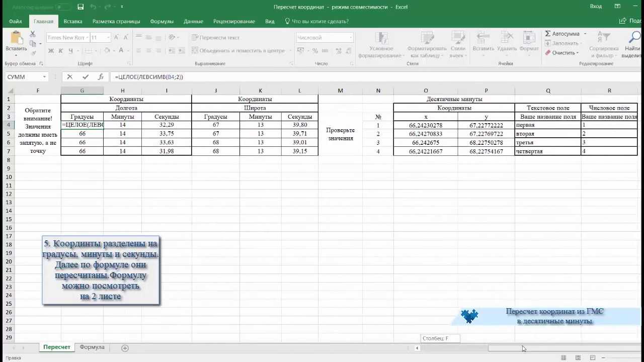Click column header G

coord(82,90)
